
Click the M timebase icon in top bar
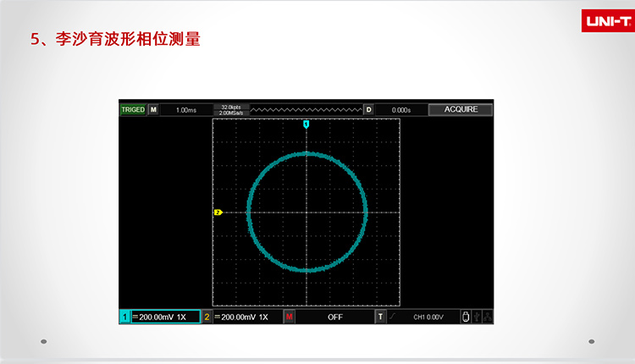click(153, 109)
